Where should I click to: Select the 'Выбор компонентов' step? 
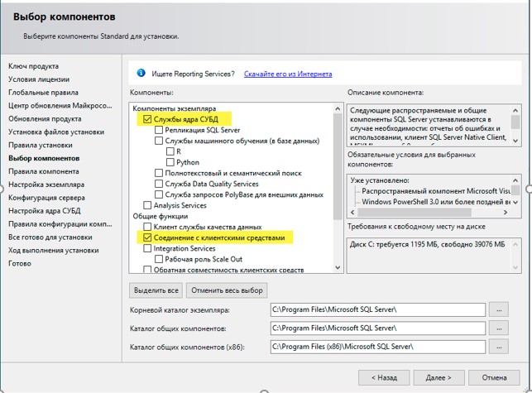pyautogui.click(x=44, y=158)
